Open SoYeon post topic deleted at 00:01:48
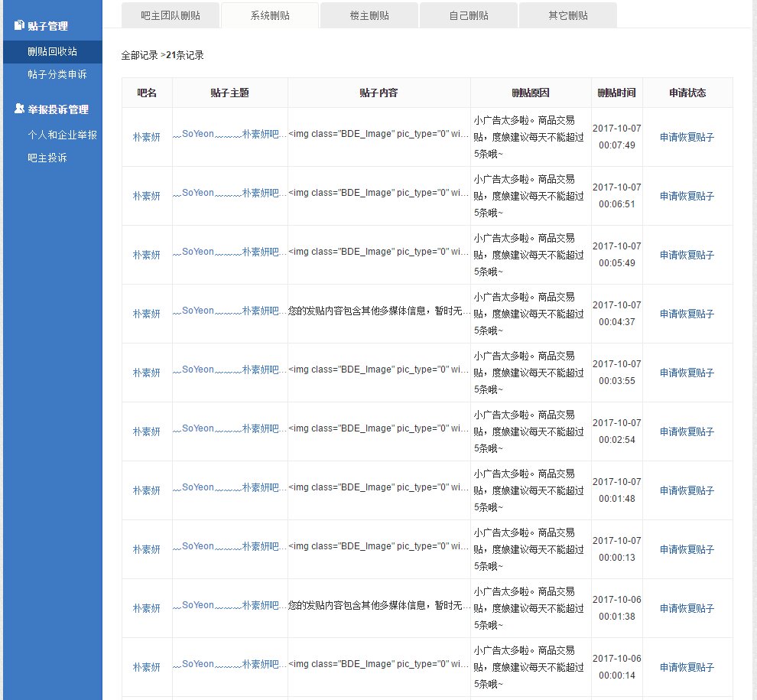 229,487
